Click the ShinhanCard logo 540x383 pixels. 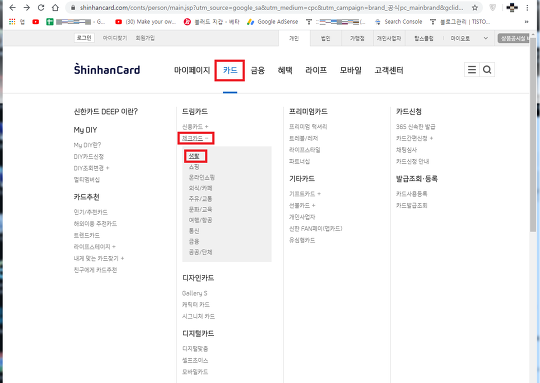pos(107,69)
